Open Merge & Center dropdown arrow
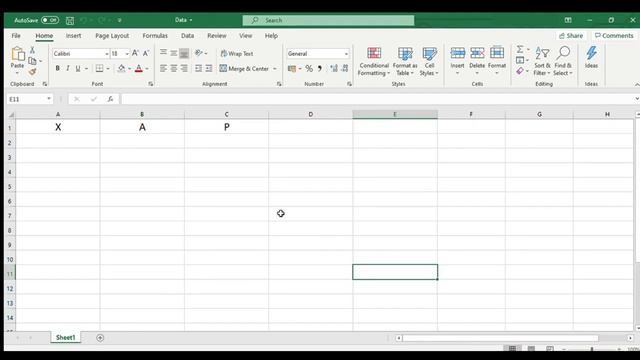This screenshot has height=360, width=640. coord(275,69)
